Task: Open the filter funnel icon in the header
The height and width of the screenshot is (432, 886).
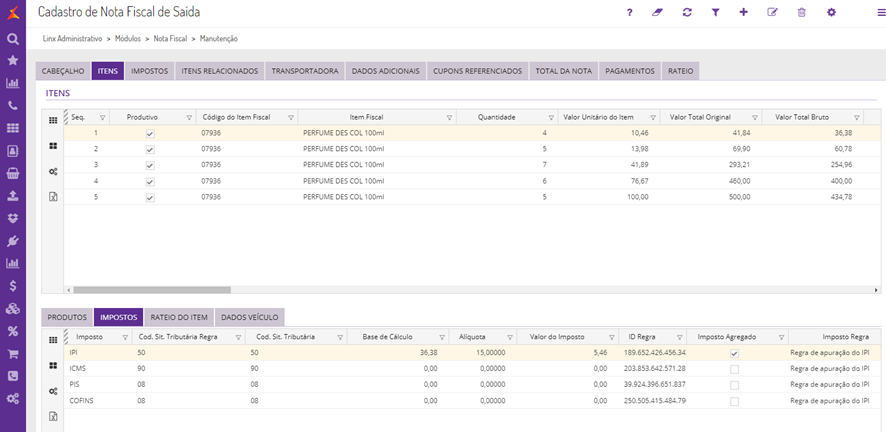Action: pyautogui.click(x=715, y=13)
